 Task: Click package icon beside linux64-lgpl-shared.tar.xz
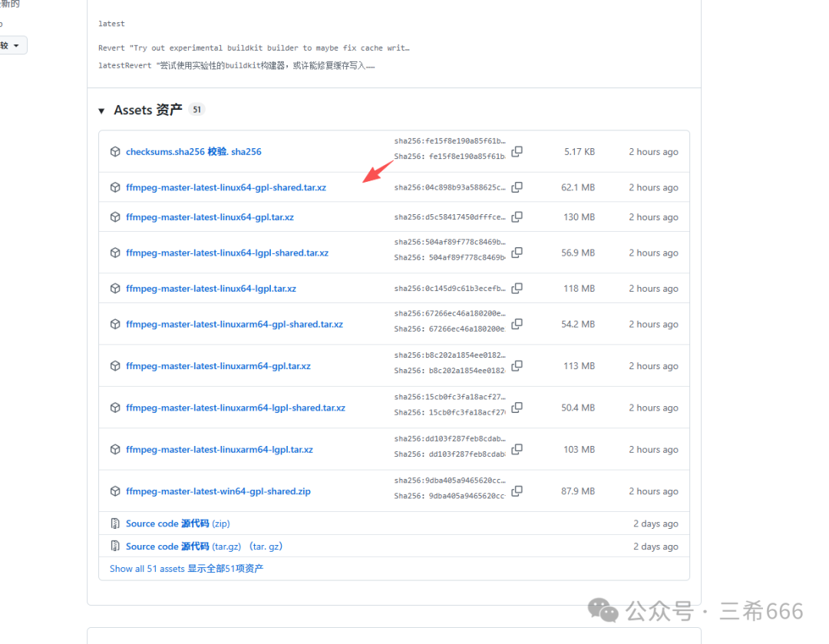[115, 253]
